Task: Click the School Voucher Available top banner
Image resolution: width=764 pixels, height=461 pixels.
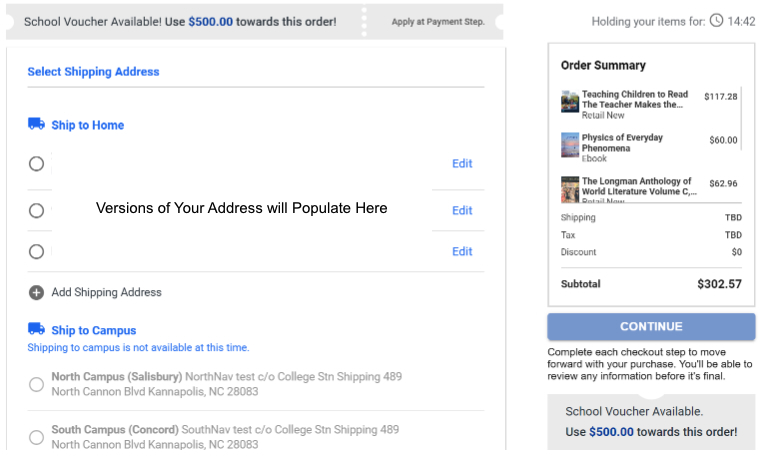Action: pos(255,21)
